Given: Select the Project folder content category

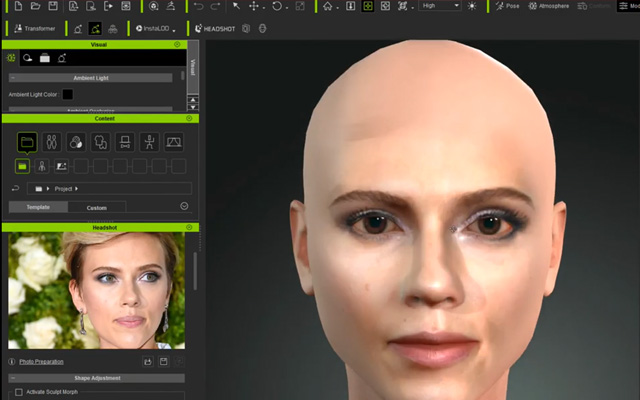Looking at the screenshot, I should pyautogui.click(x=27, y=142).
